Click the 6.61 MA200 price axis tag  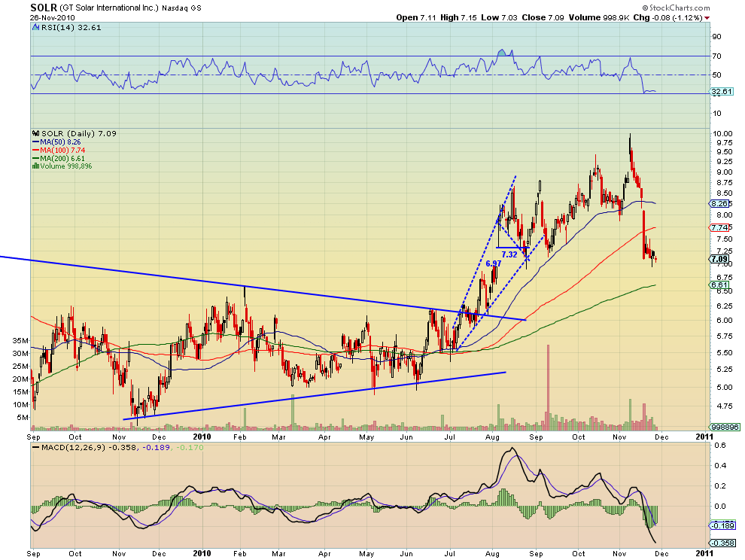(x=719, y=285)
